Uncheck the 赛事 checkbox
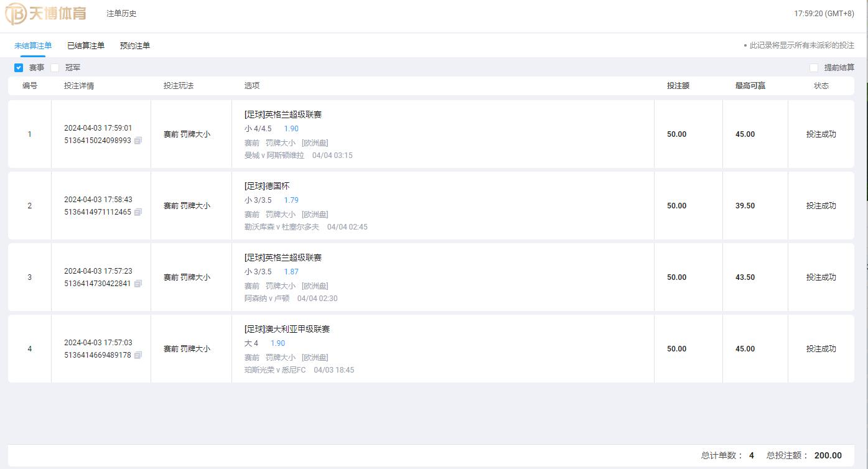868x469 pixels. click(x=19, y=68)
